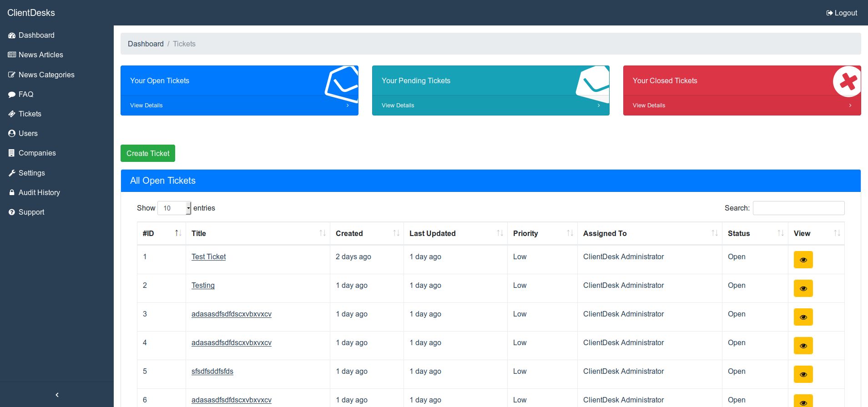
Task: Open ticket 5 via its eye button
Action: click(x=803, y=374)
